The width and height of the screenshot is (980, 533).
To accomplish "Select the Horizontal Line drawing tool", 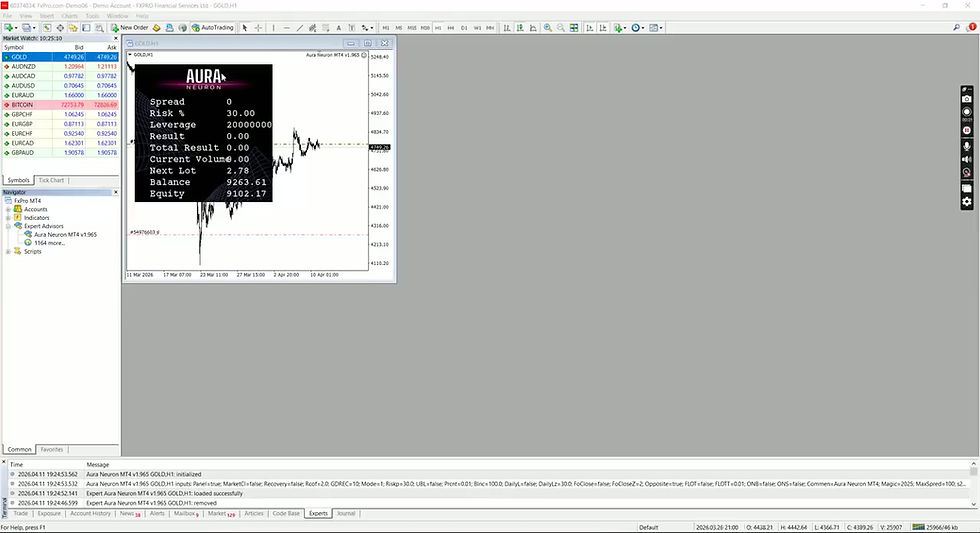I will click(286, 27).
